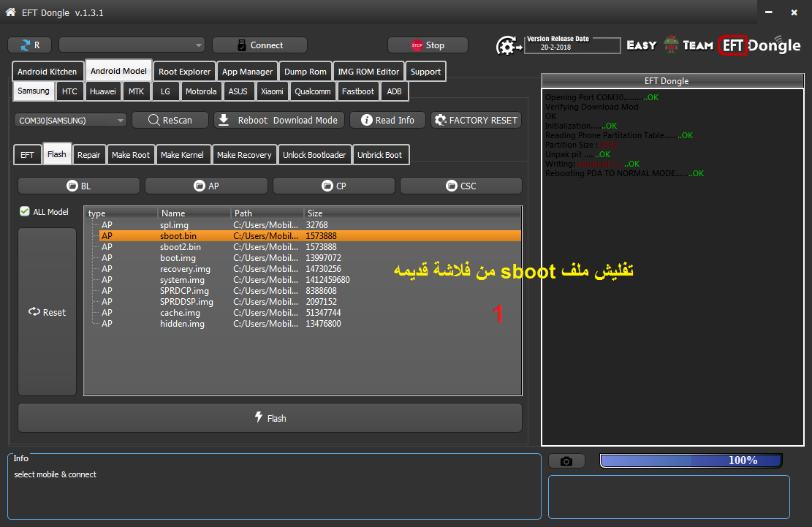Expand the COM30|SAMSUNG port dropdown
Viewport: 812px width, 527px height.
tap(70, 120)
